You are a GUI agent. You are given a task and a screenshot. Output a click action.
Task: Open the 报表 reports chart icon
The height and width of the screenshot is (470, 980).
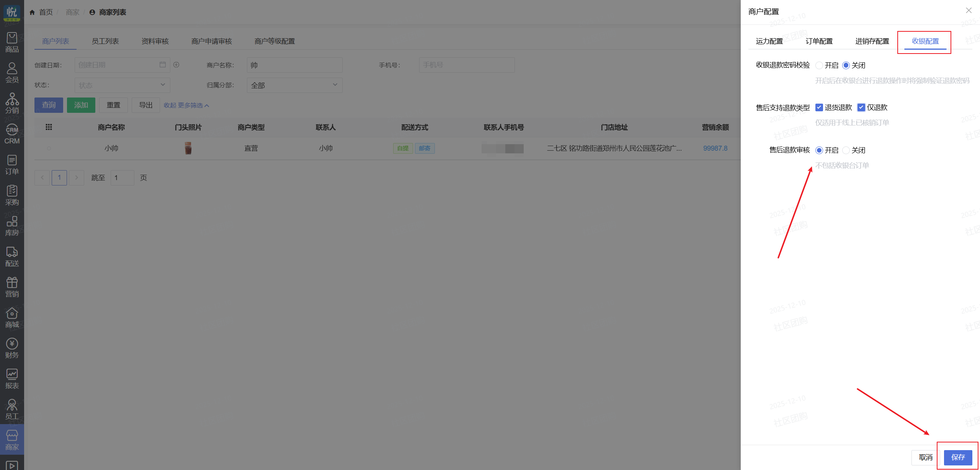point(12,379)
